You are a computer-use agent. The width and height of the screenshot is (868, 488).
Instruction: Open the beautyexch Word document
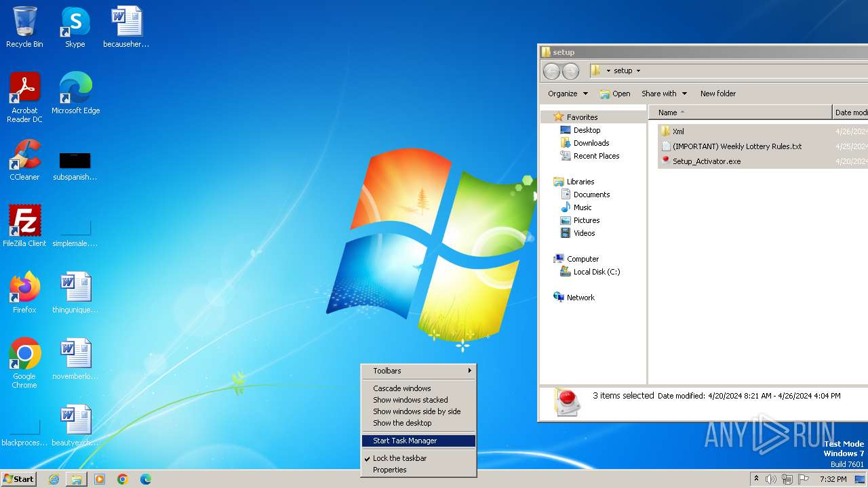pos(75,425)
